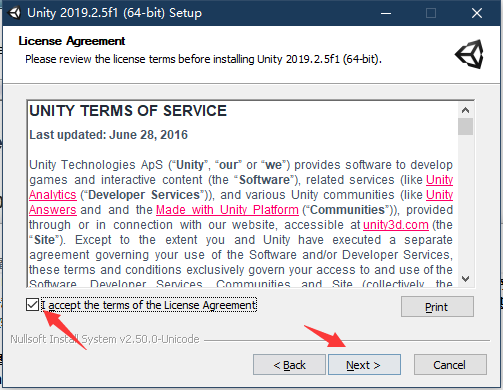Click the UNITY TERMS OF SERVICE heading

click(128, 111)
